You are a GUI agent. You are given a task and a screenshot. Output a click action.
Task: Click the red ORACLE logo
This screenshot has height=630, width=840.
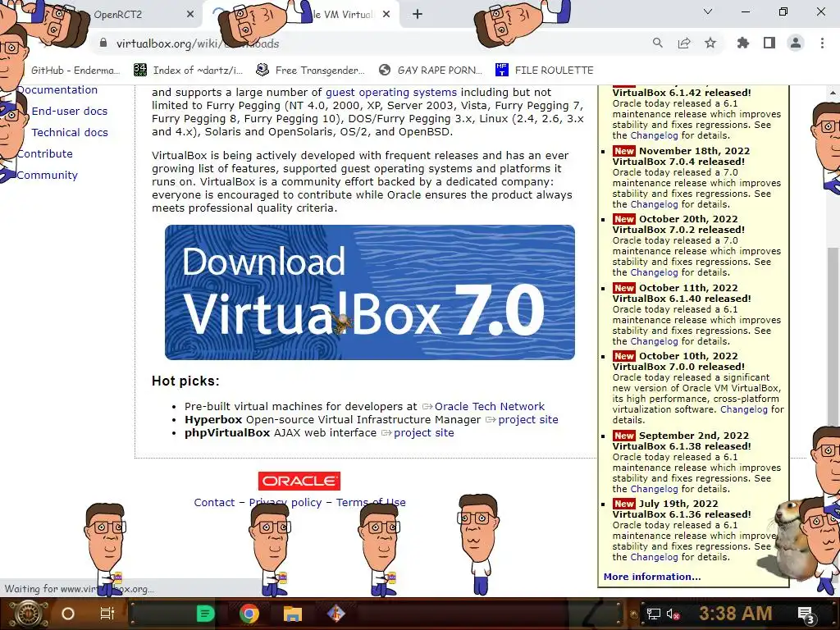299,481
